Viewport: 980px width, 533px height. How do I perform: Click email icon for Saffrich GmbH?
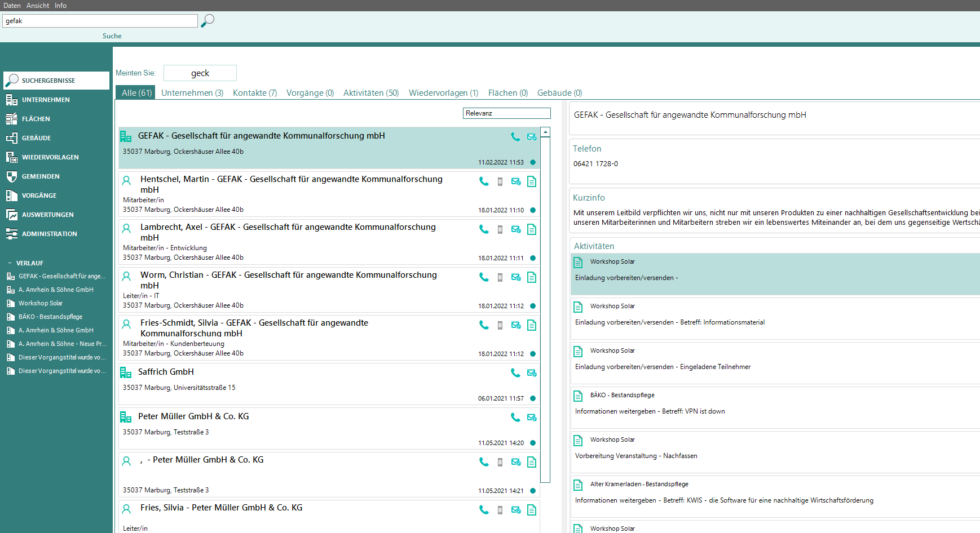[x=531, y=373]
